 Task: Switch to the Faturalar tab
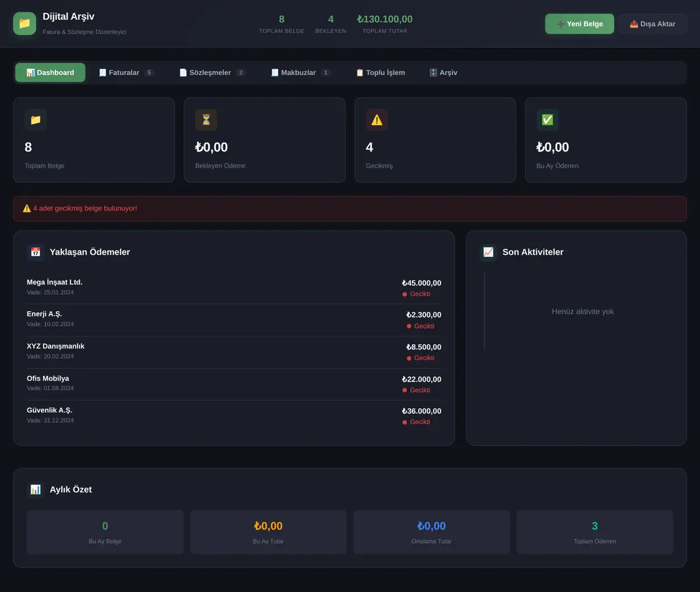[x=126, y=72]
